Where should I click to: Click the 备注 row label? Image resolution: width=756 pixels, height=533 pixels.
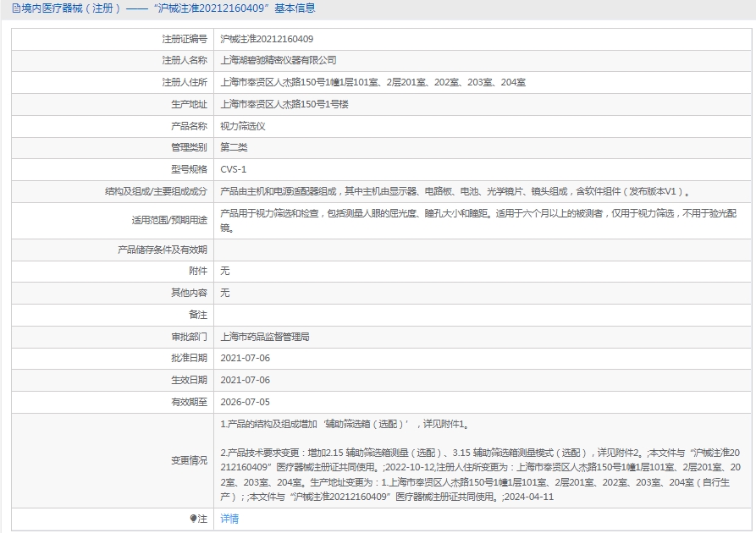197,315
